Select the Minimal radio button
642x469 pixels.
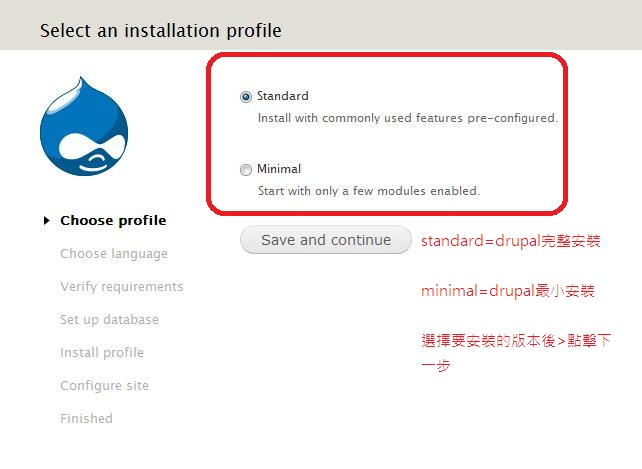point(246,170)
